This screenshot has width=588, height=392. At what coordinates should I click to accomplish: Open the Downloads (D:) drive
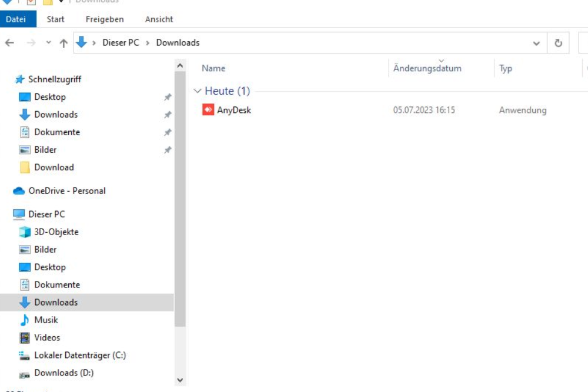(64, 373)
